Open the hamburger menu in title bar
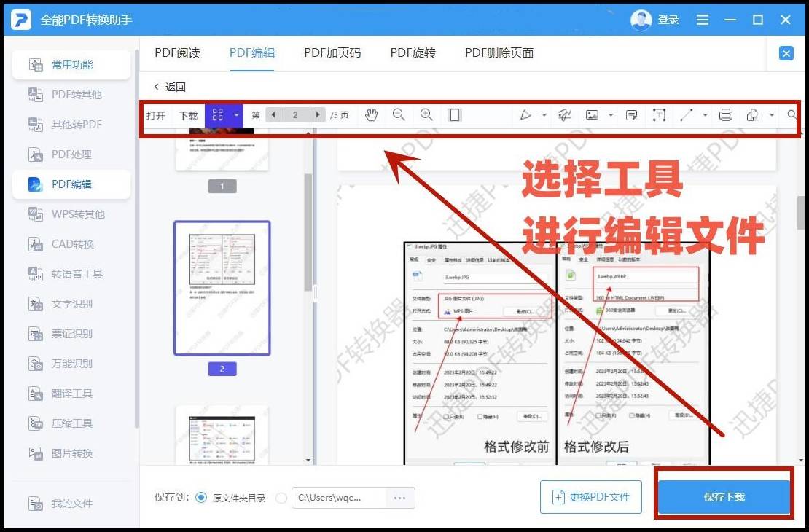 tap(702, 20)
